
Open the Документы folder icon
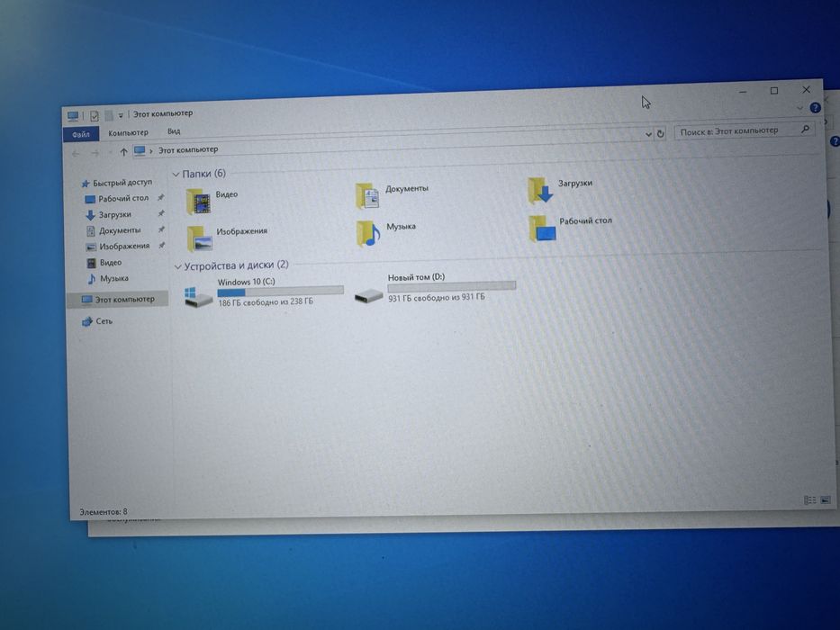click(367, 195)
